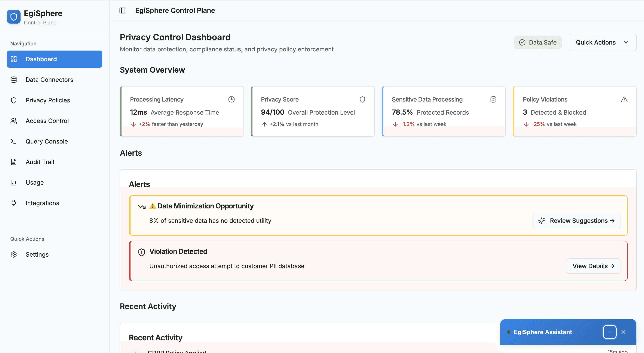
Task: Click the Audit Trail document icon
Action: (14, 162)
